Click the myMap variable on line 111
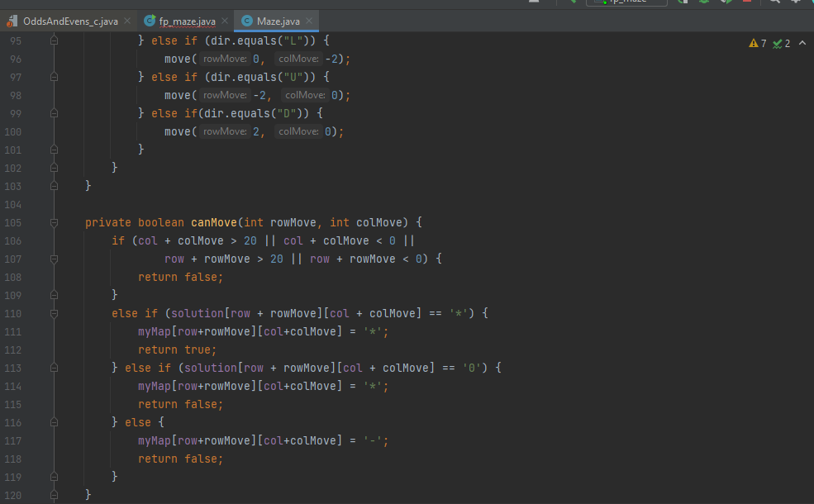Viewport: 814px width, 504px height. [155, 331]
